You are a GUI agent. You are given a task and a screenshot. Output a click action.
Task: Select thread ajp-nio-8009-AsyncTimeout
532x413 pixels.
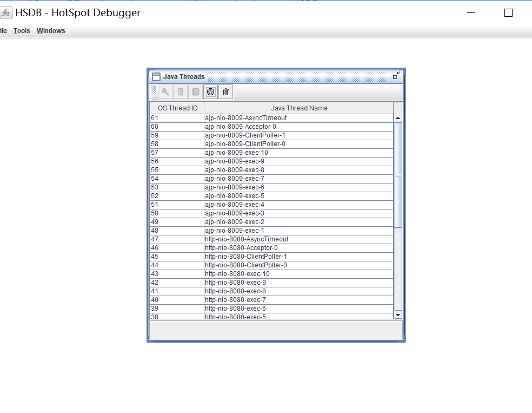[299, 118]
